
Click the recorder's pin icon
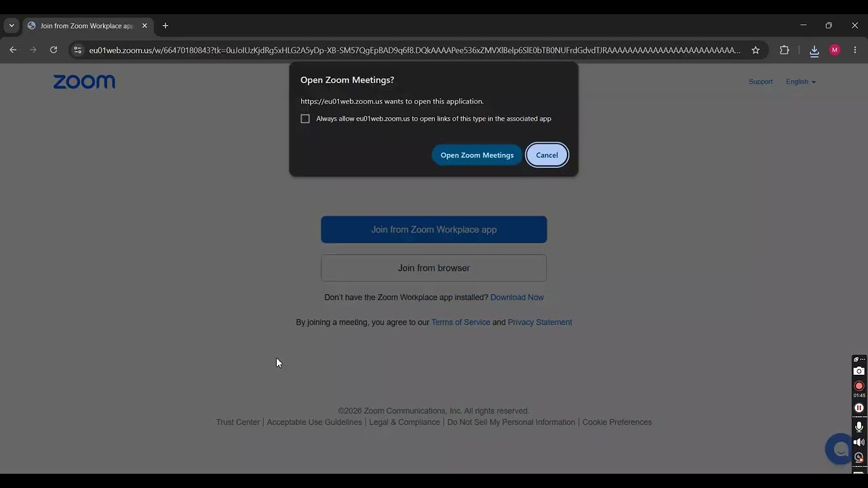click(x=856, y=359)
